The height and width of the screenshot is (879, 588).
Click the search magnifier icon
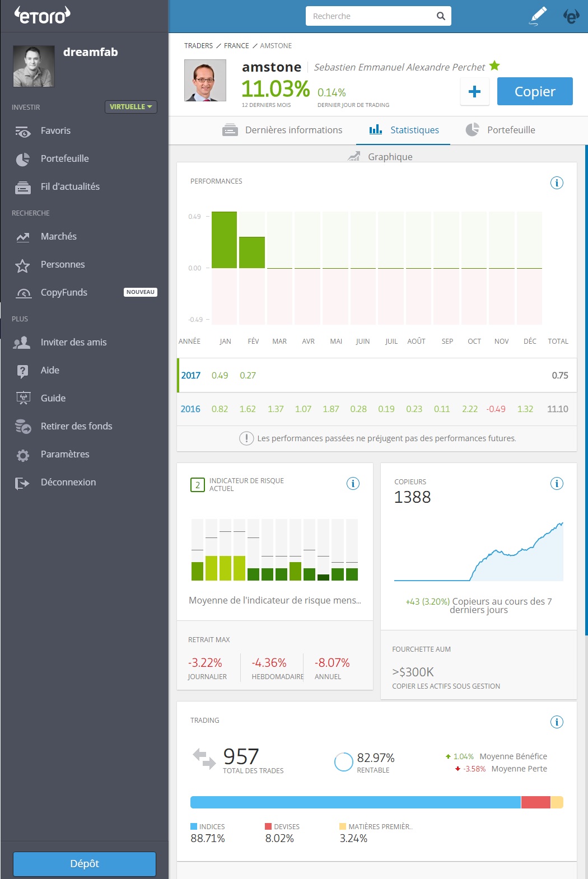coord(441,16)
